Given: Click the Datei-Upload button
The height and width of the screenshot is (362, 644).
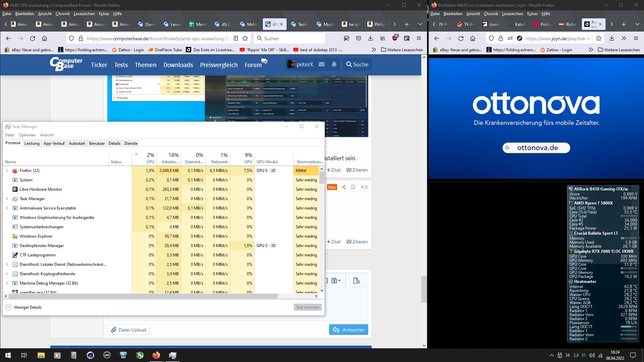Looking at the screenshot, I should pos(129,330).
